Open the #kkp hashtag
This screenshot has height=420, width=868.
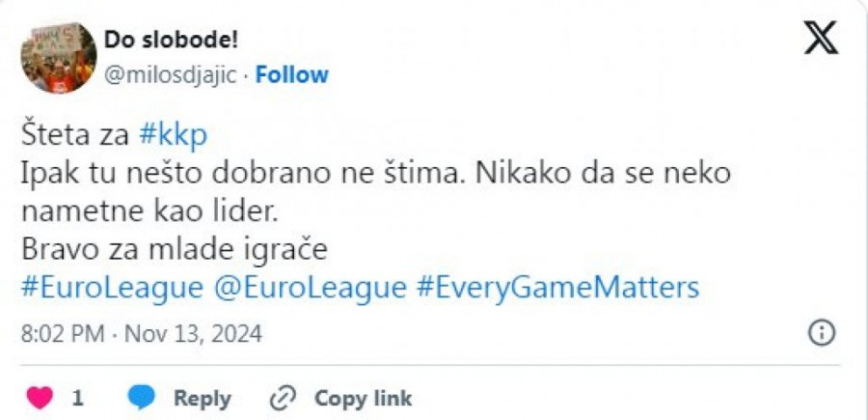click(174, 137)
